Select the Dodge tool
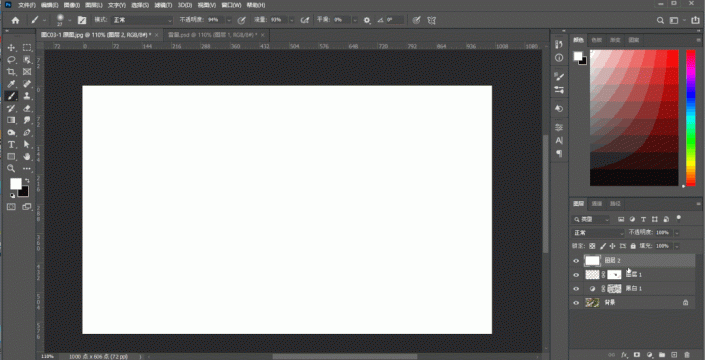Screen dimensions: 705x360 point(11,133)
